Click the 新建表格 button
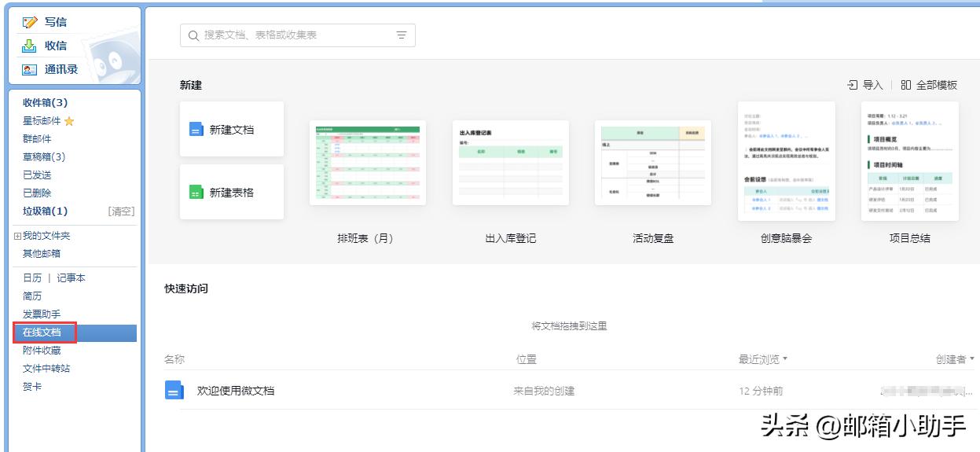The width and height of the screenshot is (980, 452). click(232, 193)
